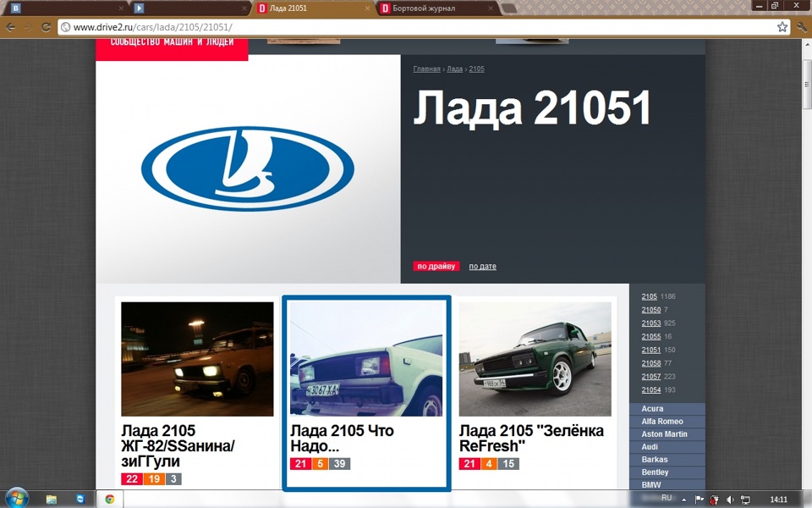This screenshot has height=508, width=812.
Task: Switch to the 'Бортовой журнал' tab
Action: (x=436, y=8)
